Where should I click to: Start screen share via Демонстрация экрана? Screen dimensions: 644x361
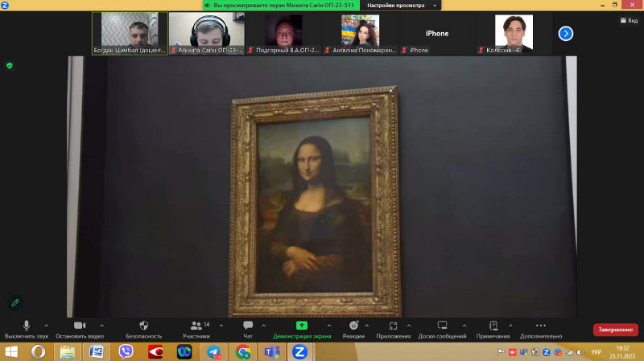click(x=302, y=330)
